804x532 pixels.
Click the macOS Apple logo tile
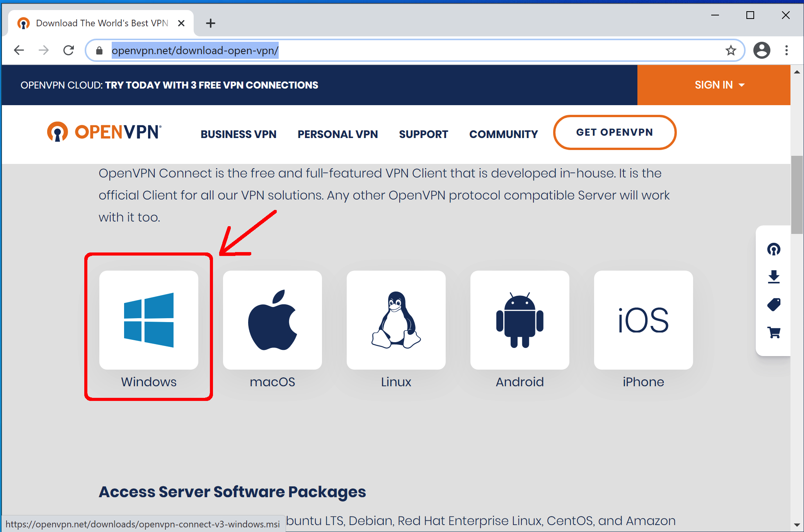coord(273,320)
